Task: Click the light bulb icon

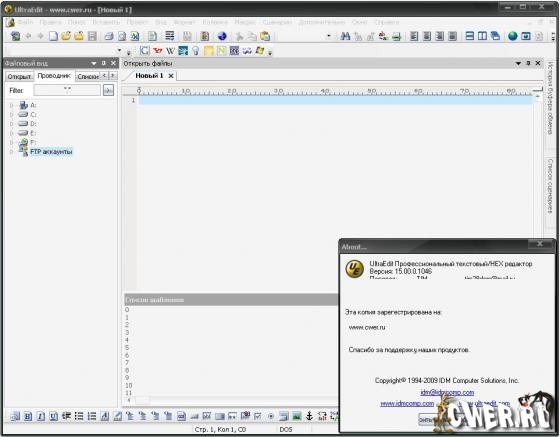Action: point(196,51)
